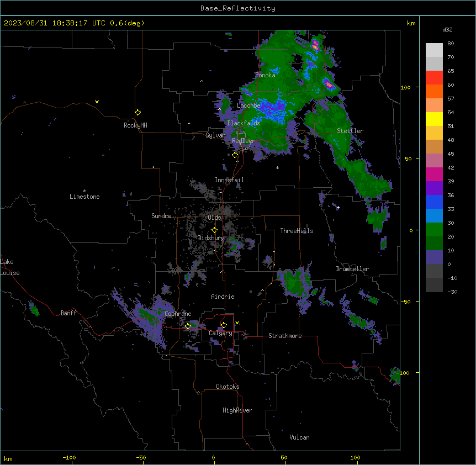Click the yellow diamond marker above RockyMH
Viewport: 476px width, 465px height.
(x=138, y=113)
